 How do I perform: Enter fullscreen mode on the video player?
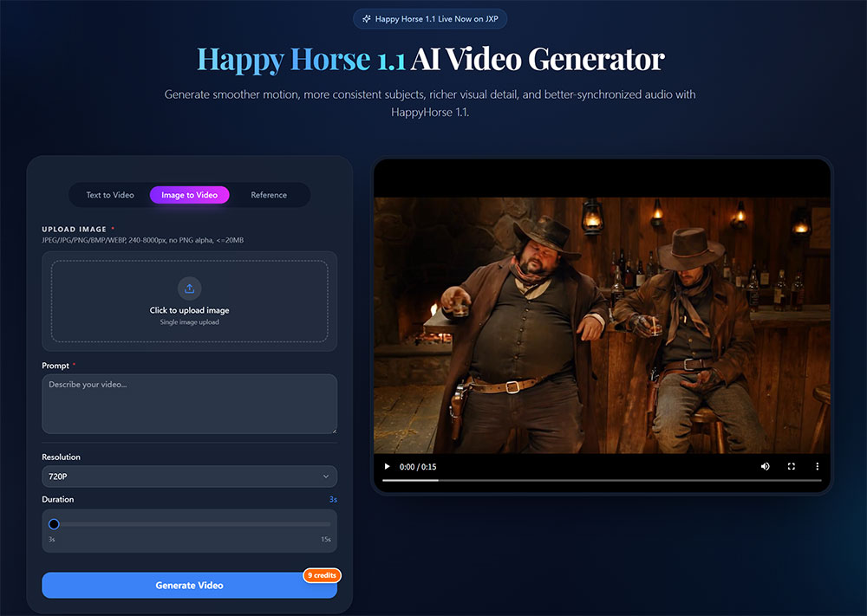[792, 467]
